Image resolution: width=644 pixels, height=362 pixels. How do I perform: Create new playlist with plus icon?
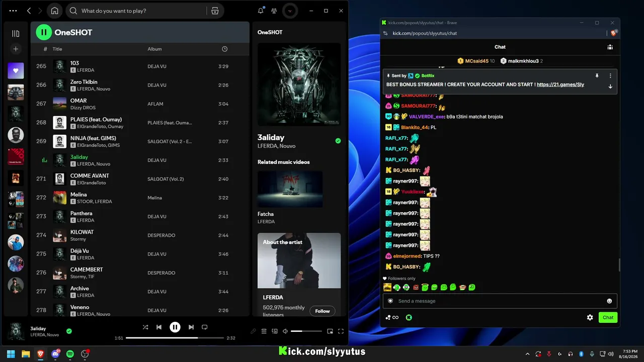[16, 49]
